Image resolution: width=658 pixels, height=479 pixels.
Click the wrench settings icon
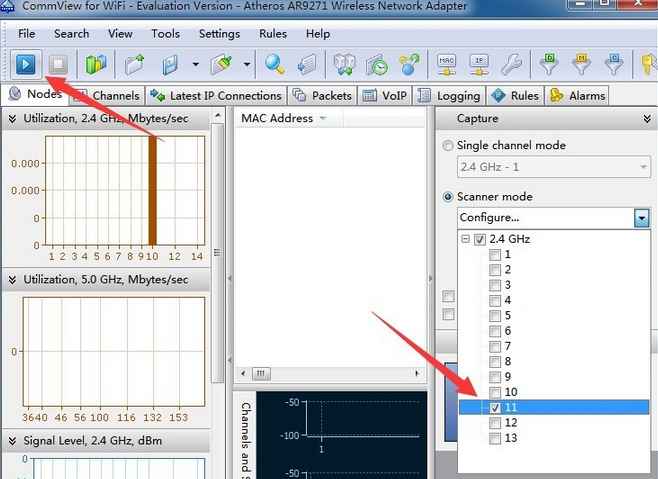[510, 64]
